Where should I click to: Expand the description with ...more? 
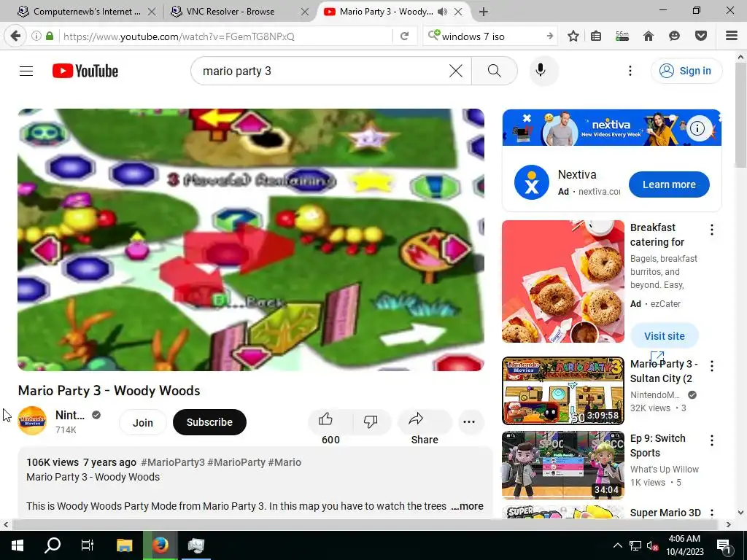click(467, 506)
